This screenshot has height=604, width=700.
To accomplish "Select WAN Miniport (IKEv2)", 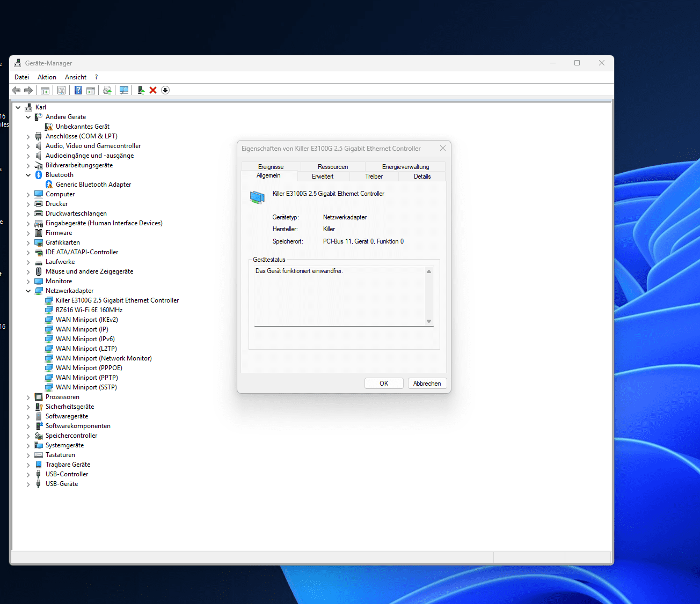I will click(x=87, y=320).
